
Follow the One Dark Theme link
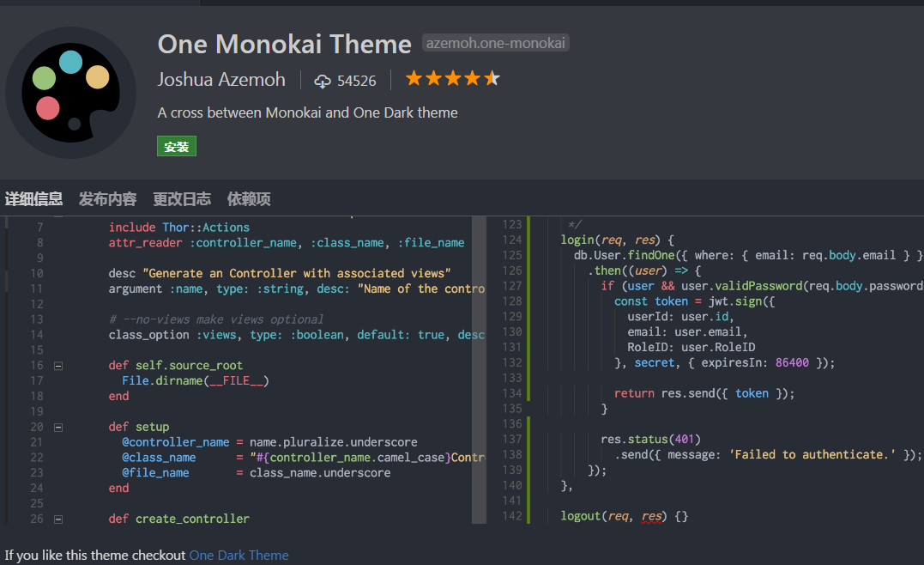tap(239, 555)
